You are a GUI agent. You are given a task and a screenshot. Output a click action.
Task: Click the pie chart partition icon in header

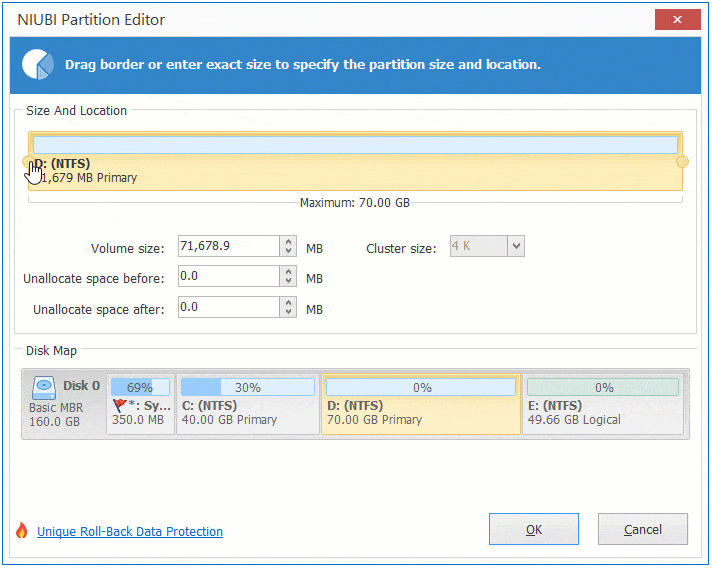[x=38, y=64]
